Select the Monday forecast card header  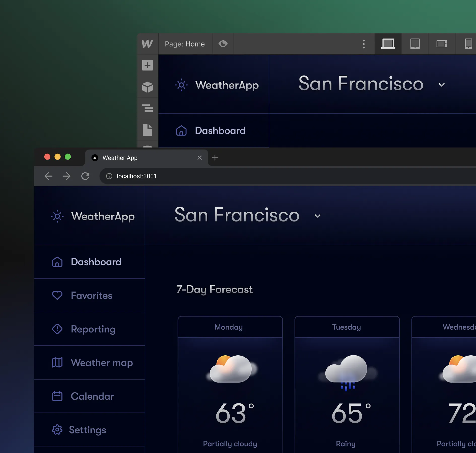click(230, 327)
